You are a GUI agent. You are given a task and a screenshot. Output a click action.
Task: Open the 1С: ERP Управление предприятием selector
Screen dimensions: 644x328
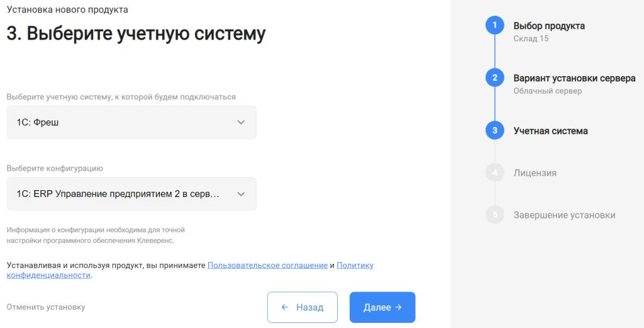pyautogui.click(x=131, y=194)
